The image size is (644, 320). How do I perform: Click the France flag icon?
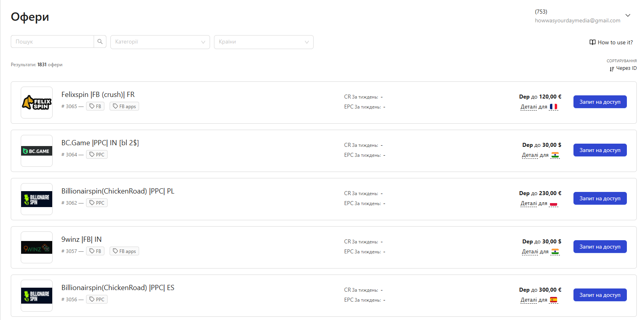pos(554,107)
